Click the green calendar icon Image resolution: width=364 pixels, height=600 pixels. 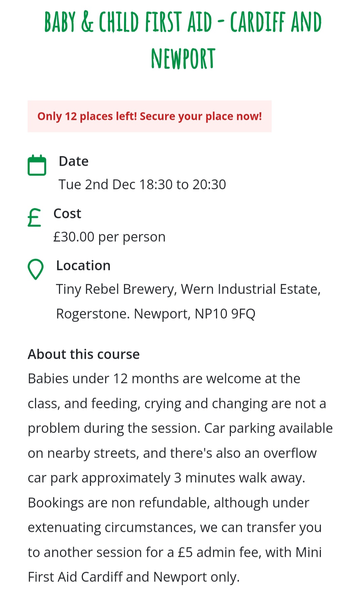click(x=37, y=165)
